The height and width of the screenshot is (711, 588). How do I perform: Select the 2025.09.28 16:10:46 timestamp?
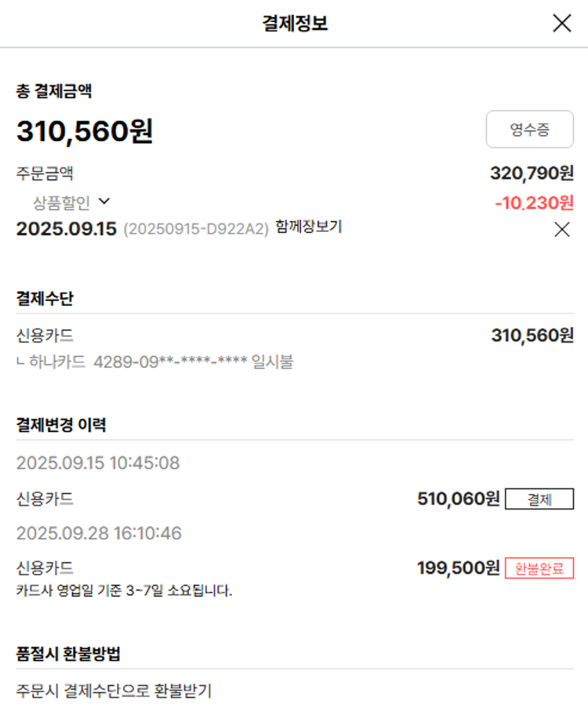point(99,534)
